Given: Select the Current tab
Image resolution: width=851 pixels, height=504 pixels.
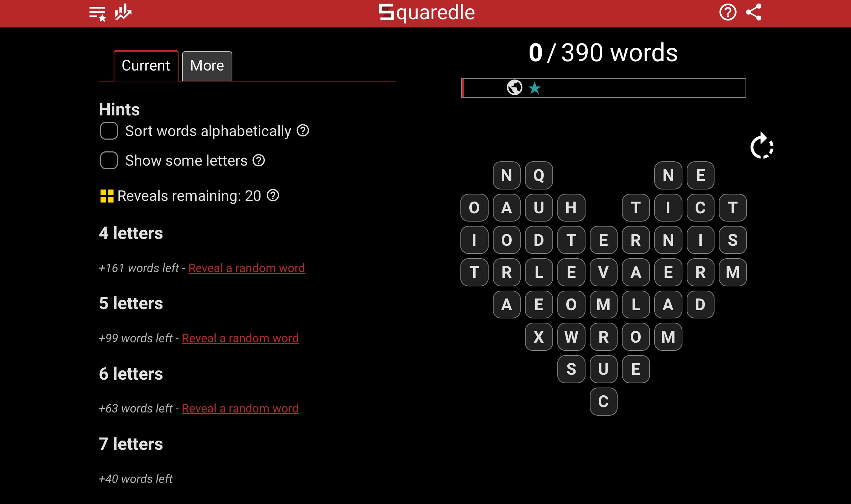Looking at the screenshot, I should [146, 65].
